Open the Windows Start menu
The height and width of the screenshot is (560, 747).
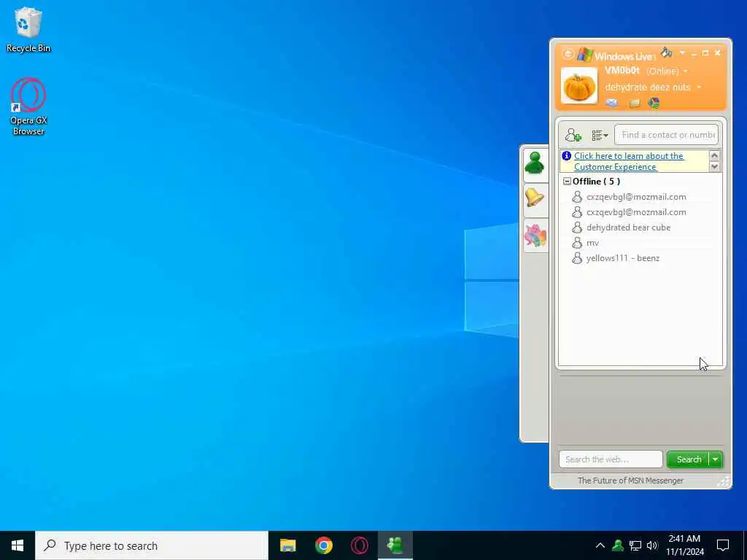[x=18, y=545]
